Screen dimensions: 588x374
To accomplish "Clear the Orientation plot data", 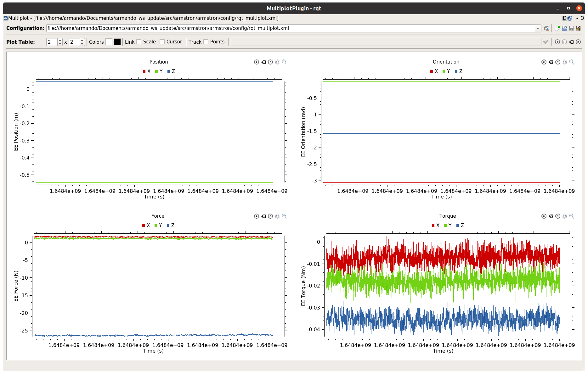I will click(551, 62).
